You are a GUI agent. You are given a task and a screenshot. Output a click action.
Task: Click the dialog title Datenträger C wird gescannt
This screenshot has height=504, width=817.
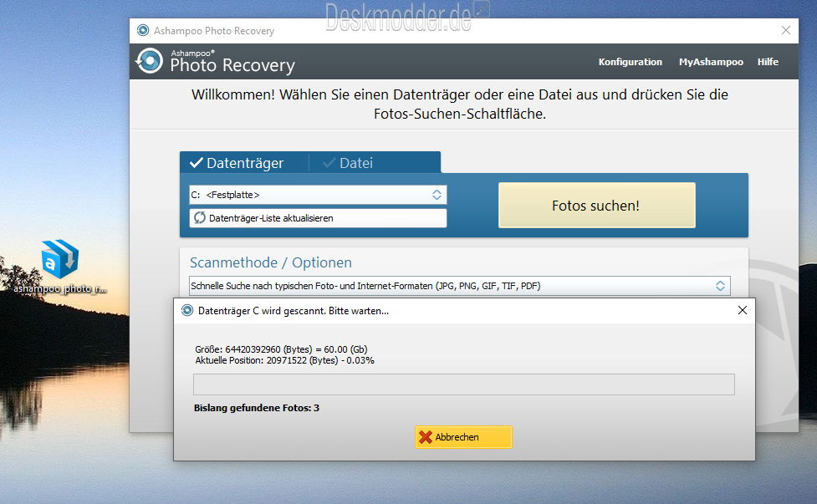tap(294, 311)
